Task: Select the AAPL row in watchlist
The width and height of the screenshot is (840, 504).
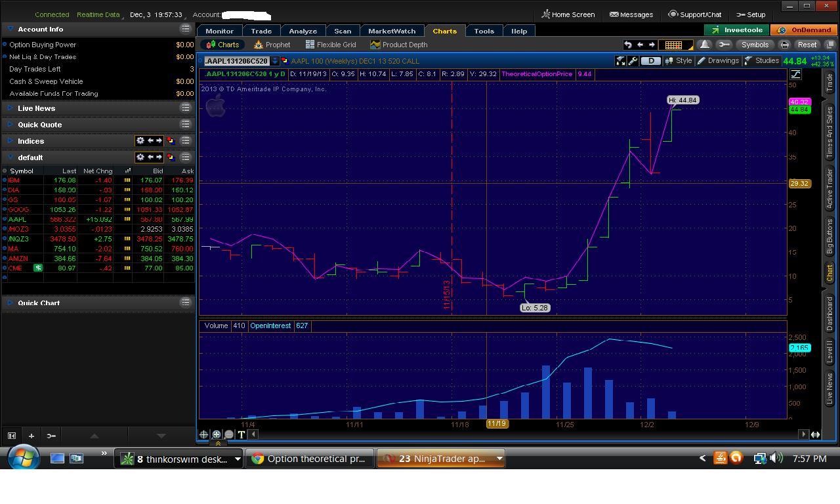Action: click(x=98, y=219)
